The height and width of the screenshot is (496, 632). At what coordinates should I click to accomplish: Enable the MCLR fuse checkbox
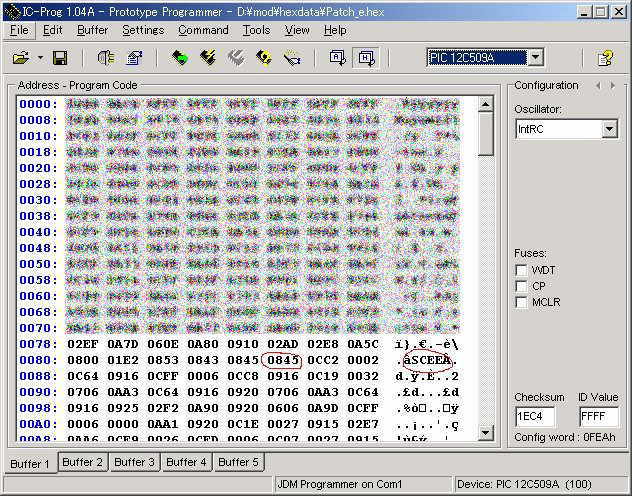click(x=521, y=302)
